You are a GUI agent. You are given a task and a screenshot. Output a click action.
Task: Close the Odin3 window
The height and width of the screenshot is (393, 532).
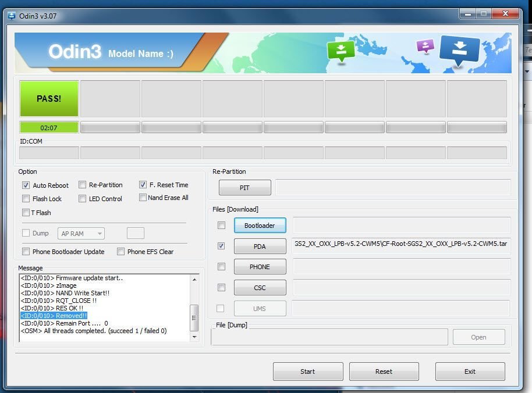click(505, 13)
